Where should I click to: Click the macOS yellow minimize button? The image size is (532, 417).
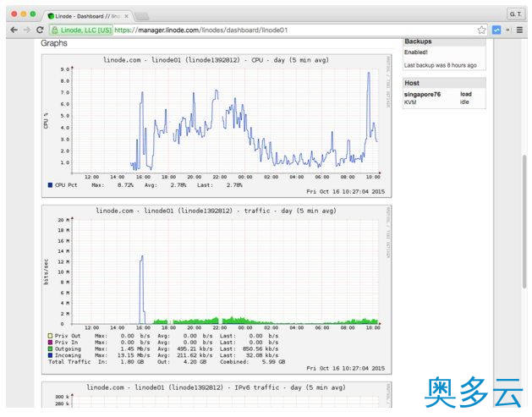[x=24, y=14]
